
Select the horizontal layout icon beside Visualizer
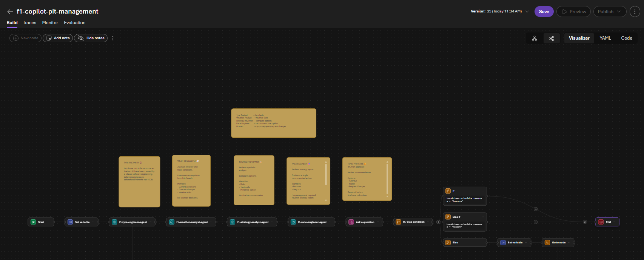[552, 38]
